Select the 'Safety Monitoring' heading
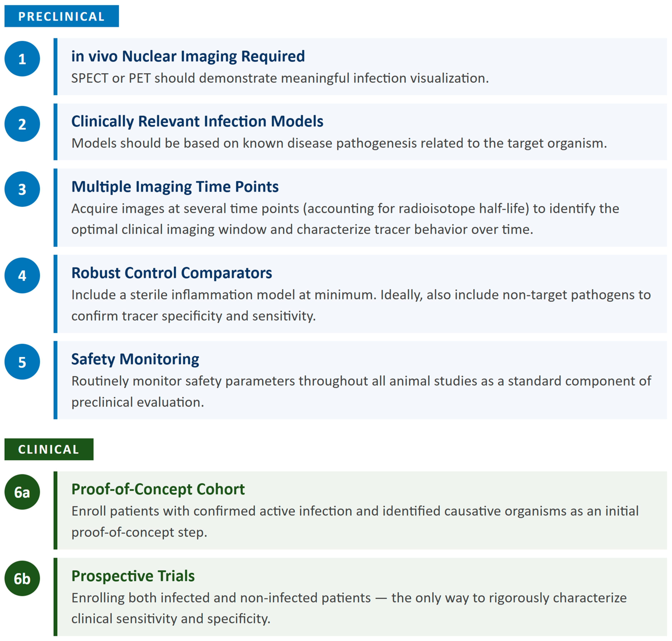This screenshot has height=641, width=672. pyautogui.click(x=135, y=359)
